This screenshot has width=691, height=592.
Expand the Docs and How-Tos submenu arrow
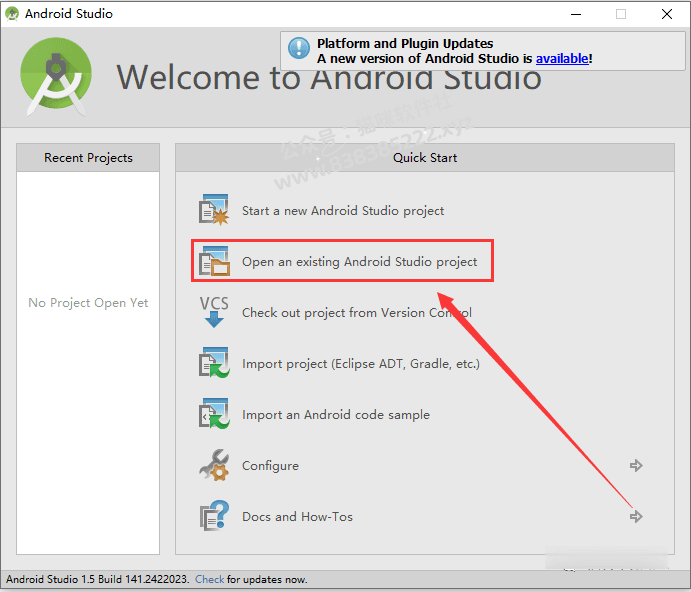636,516
